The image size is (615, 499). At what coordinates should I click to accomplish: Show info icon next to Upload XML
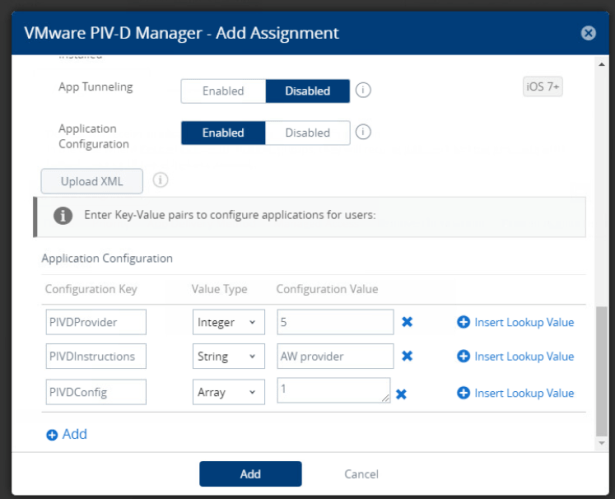[x=160, y=180]
